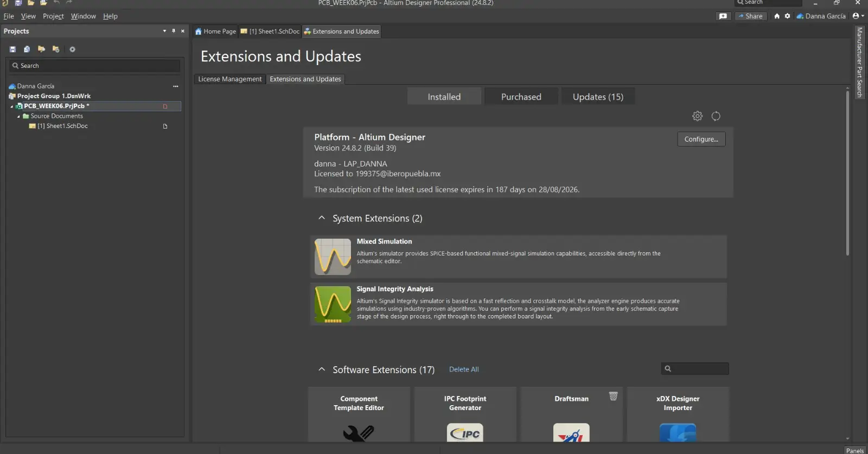Viewport: 868px width, 454px height.
Task: Open the View menu
Action: pyautogui.click(x=28, y=16)
